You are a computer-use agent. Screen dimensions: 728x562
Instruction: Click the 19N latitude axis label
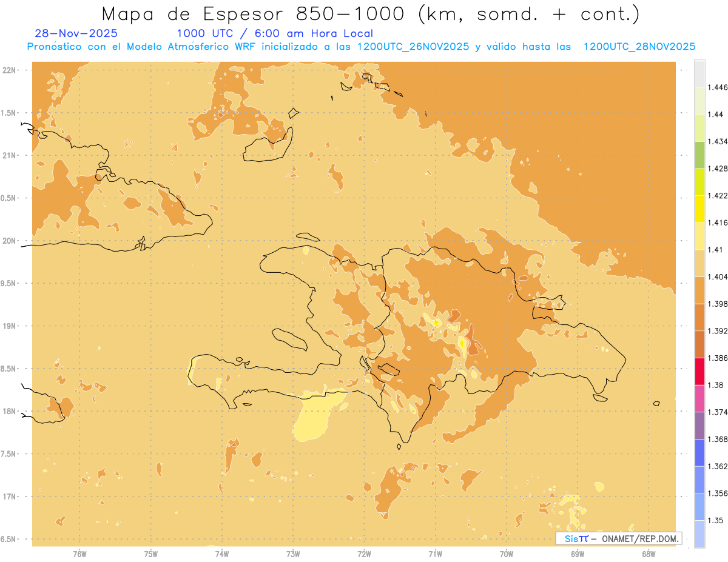coord(10,326)
